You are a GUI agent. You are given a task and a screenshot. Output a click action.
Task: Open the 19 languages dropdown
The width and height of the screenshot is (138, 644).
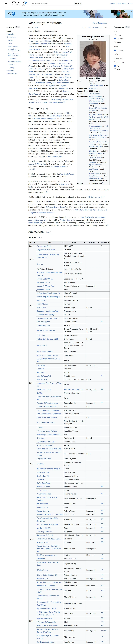tap(101, 23)
